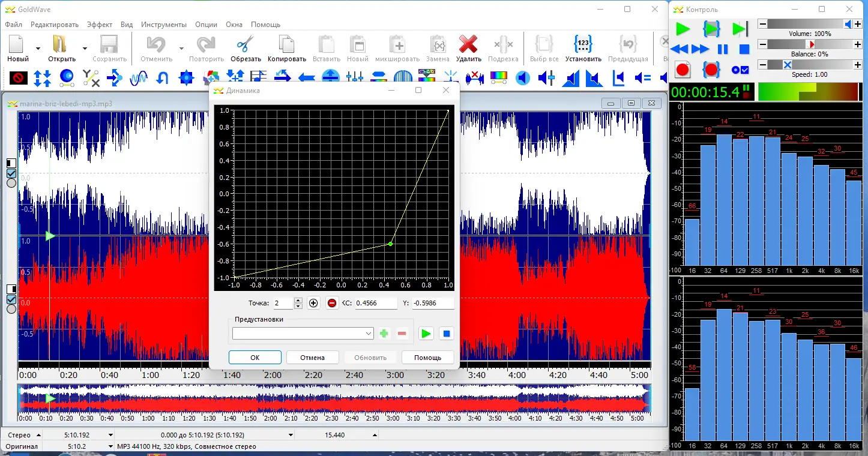
Task: Open the Инструменты menu
Action: (164, 25)
